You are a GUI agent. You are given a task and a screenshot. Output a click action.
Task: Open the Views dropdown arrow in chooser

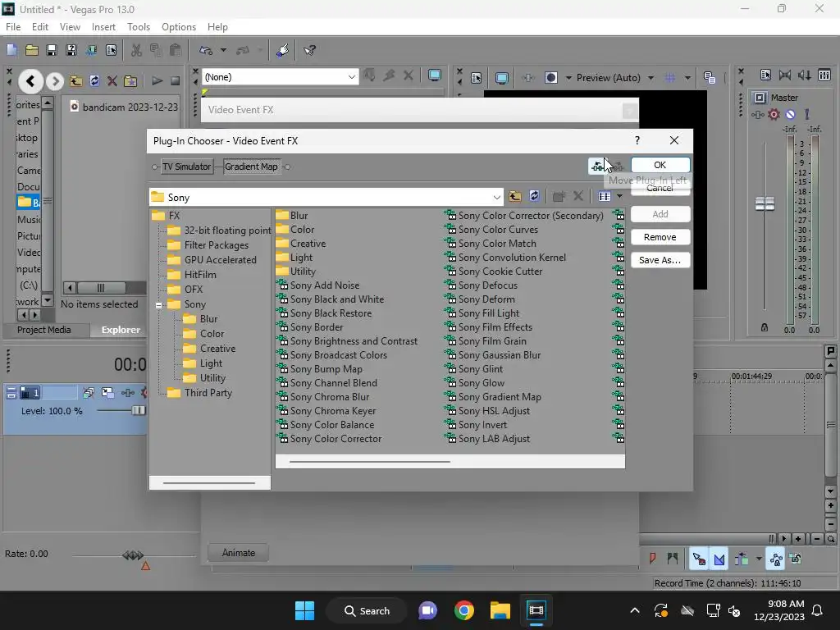tap(619, 197)
